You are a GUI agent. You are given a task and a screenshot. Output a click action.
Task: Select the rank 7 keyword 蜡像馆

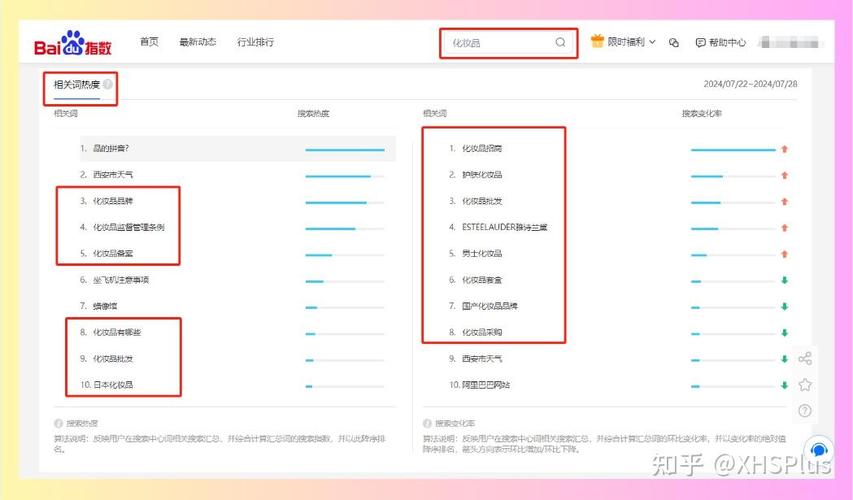pos(105,306)
